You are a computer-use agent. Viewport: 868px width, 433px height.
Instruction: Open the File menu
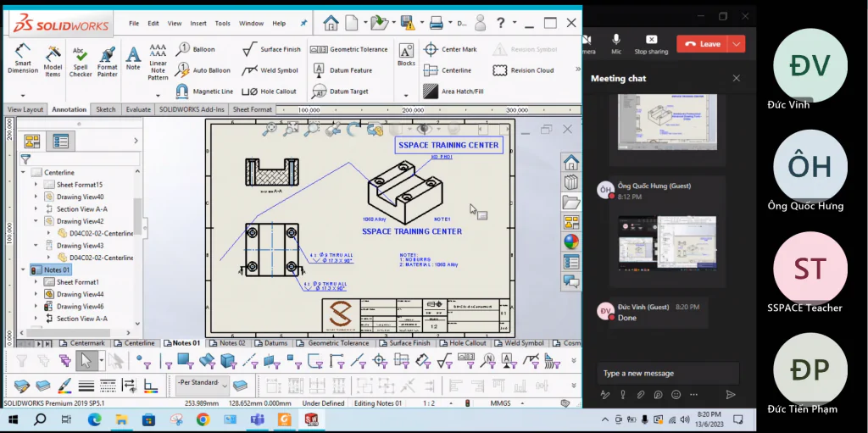pos(134,23)
